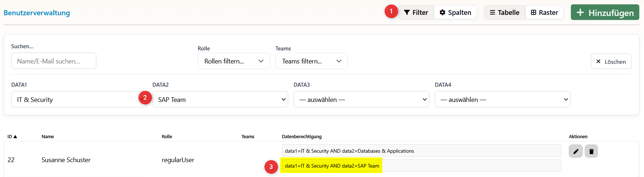Click the pencil edit icon for Susanne Schuster
This screenshot has width=644, height=177.
tap(575, 151)
